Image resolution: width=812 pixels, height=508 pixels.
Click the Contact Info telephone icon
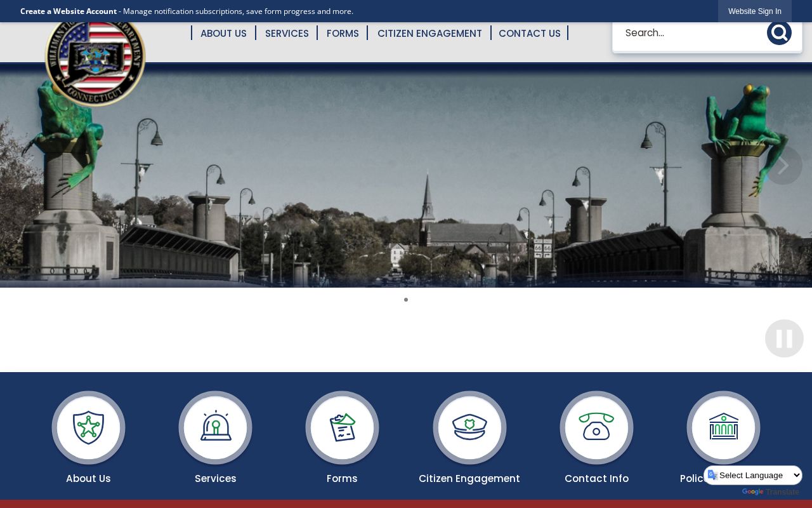pyautogui.click(x=596, y=427)
